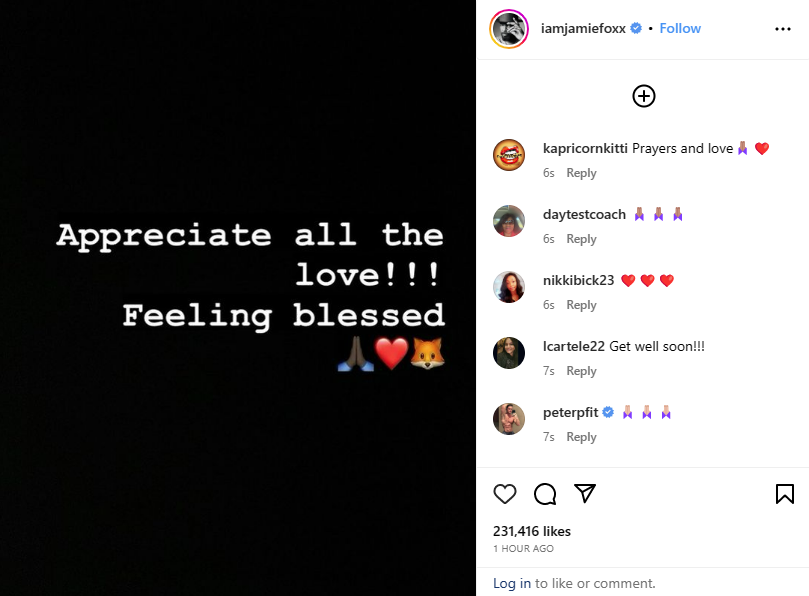
Task: Open the iamjamiefoxx username link
Action: pos(584,29)
